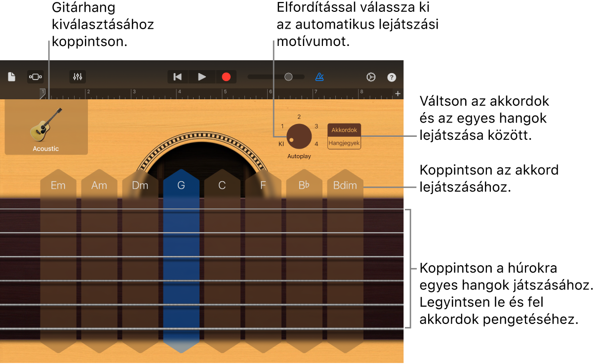The width and height of the screenshot is (599, 364).
Task: Tap bar 2 on the ruler
Action: pyautogui.click(x=88, y=92)
